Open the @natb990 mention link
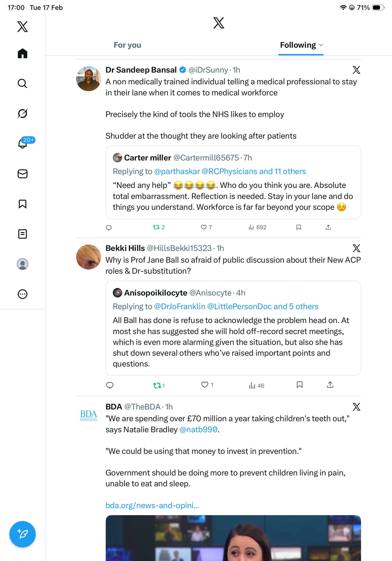 click(x=198, y=429)
